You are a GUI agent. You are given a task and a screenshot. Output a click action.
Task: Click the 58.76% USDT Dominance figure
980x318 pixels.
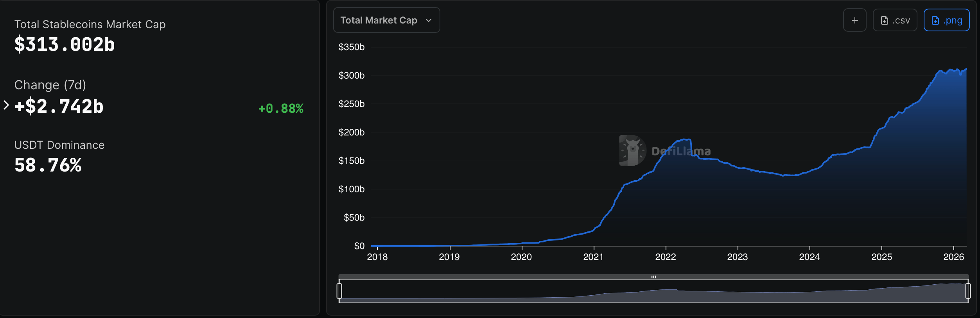click(48, 165)
